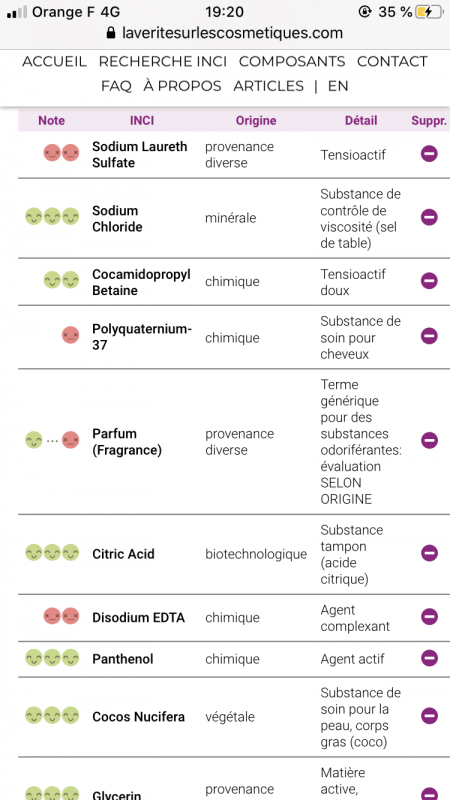Remove Sodium Chloride using minus icon

click(x=429, y=217)
